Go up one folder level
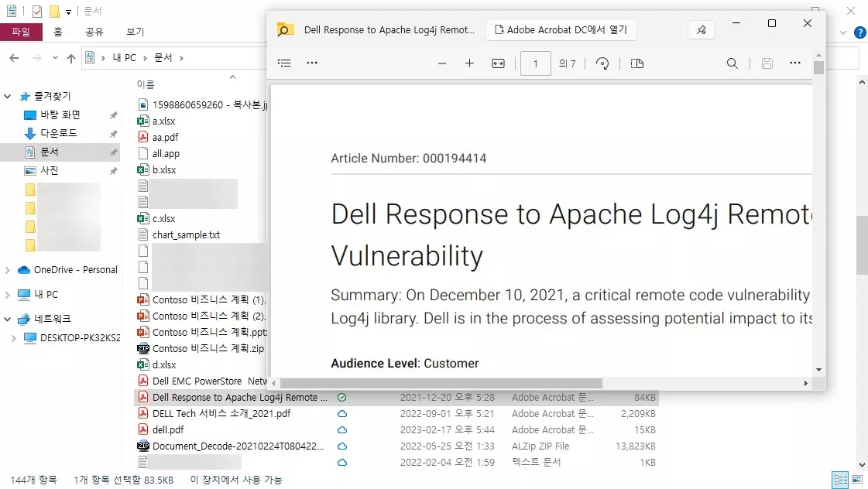Viewport: 868px width, 489px height. (71, 57)
